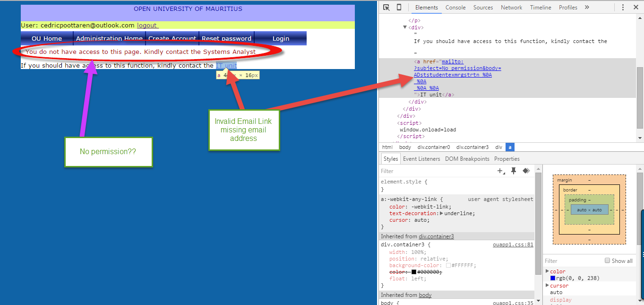The image size is (644, 305).
Task: Open the Login menu item
Action: (281, 38)
